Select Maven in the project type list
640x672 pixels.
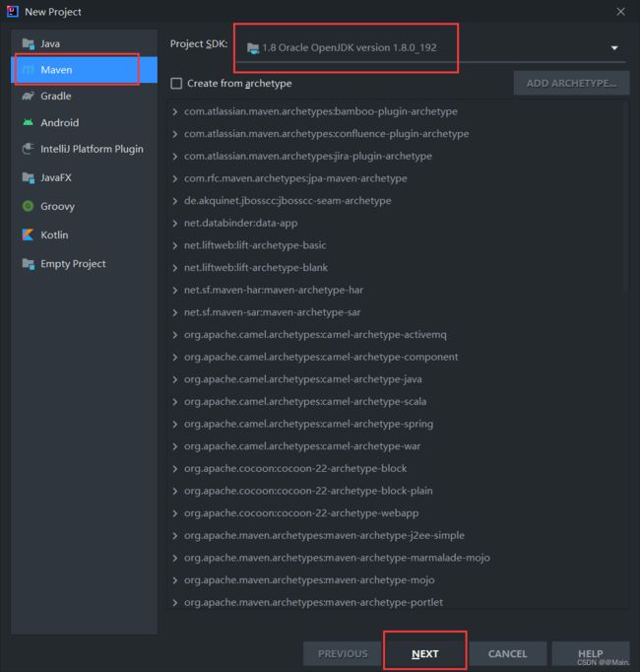(85, 69)
